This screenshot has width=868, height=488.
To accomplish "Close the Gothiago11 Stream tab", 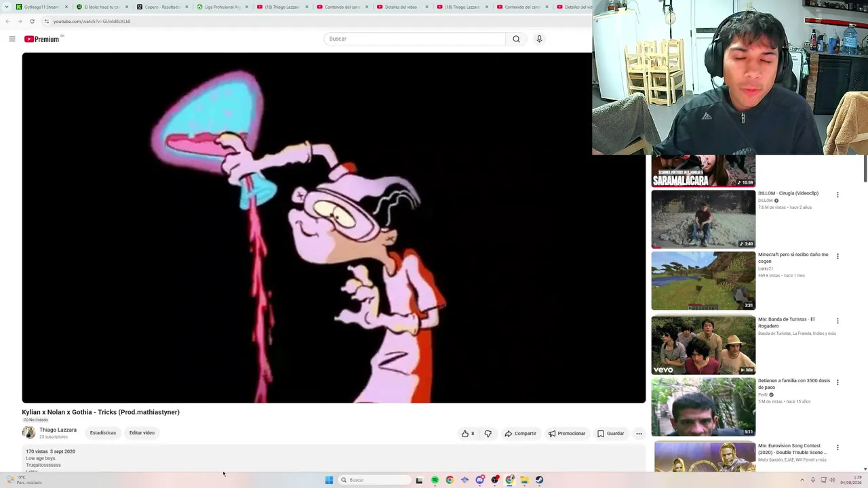I will pyautogui.click(x=66, y=7).
